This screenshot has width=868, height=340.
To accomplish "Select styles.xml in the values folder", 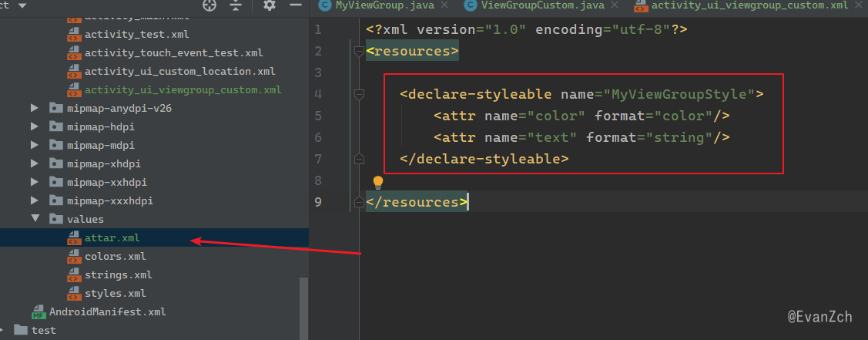I will tap(116, 293).
